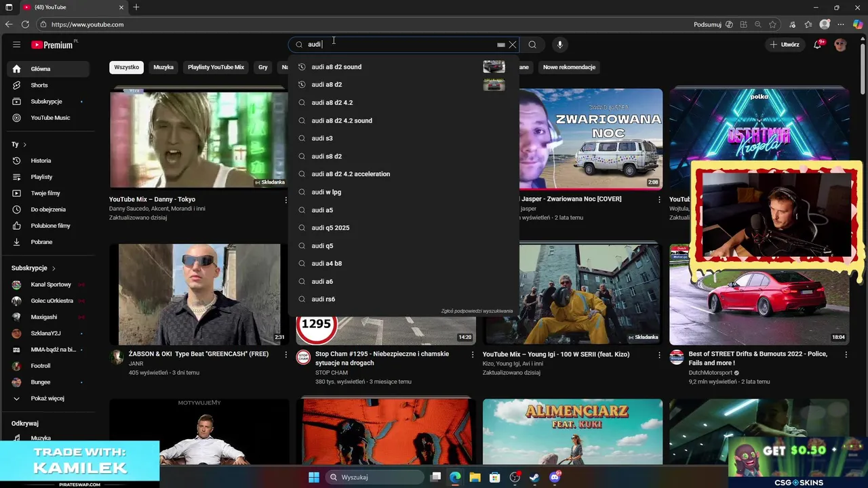868x488 pixels.
Task: Open SzklanaY2J subscription channel
Action: click(x=48, y=333)
